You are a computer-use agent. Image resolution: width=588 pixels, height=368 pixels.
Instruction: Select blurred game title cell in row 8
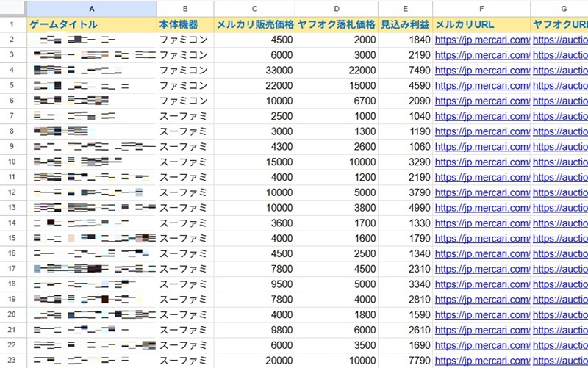[x=92, y=131]
